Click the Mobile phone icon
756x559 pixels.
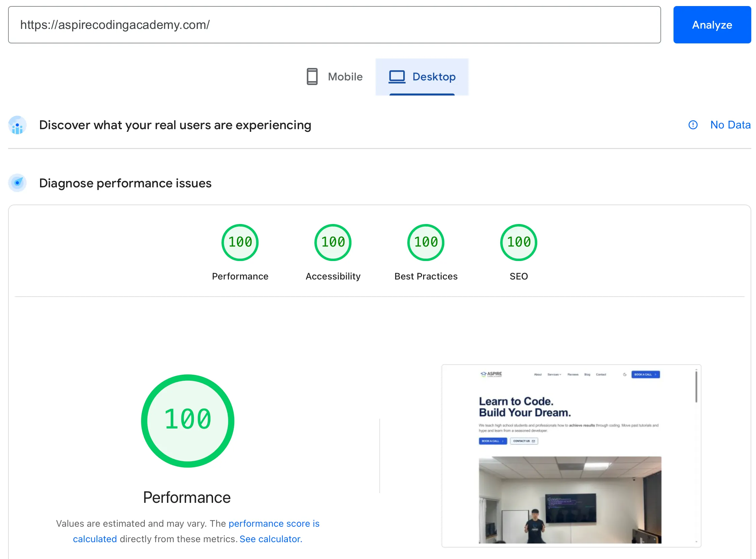(312, 77)
